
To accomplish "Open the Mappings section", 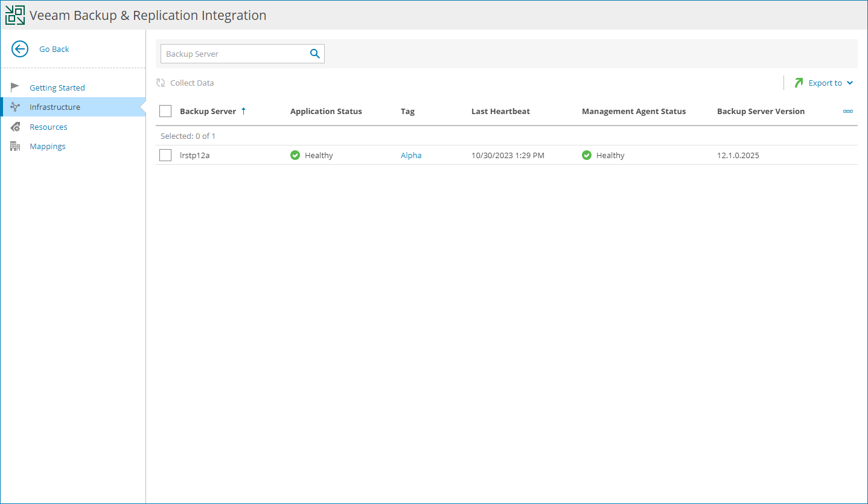I will 48,146.
